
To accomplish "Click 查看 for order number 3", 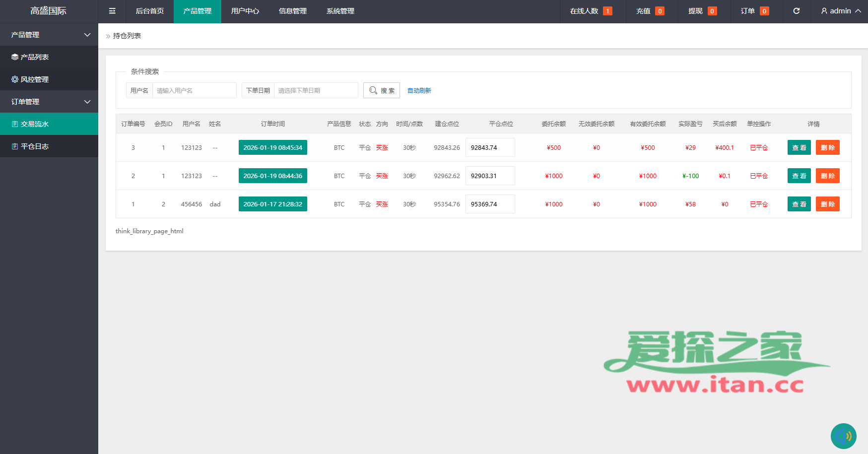I will point(799,147).
